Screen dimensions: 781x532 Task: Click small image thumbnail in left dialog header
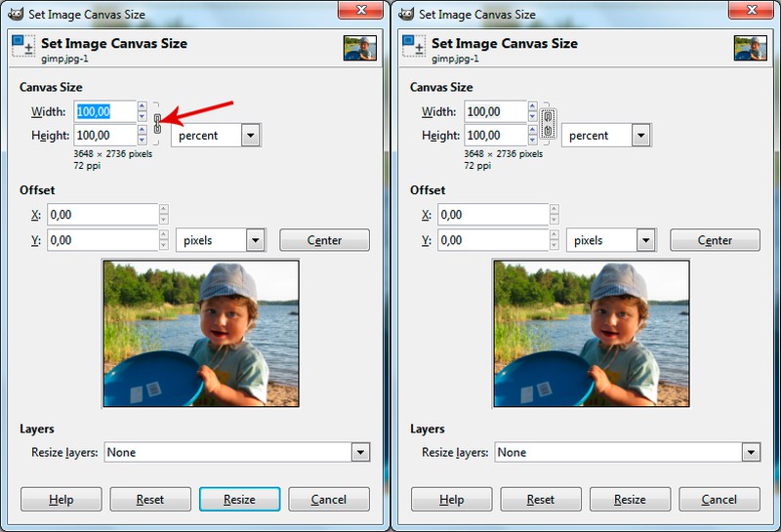(359, 49)
